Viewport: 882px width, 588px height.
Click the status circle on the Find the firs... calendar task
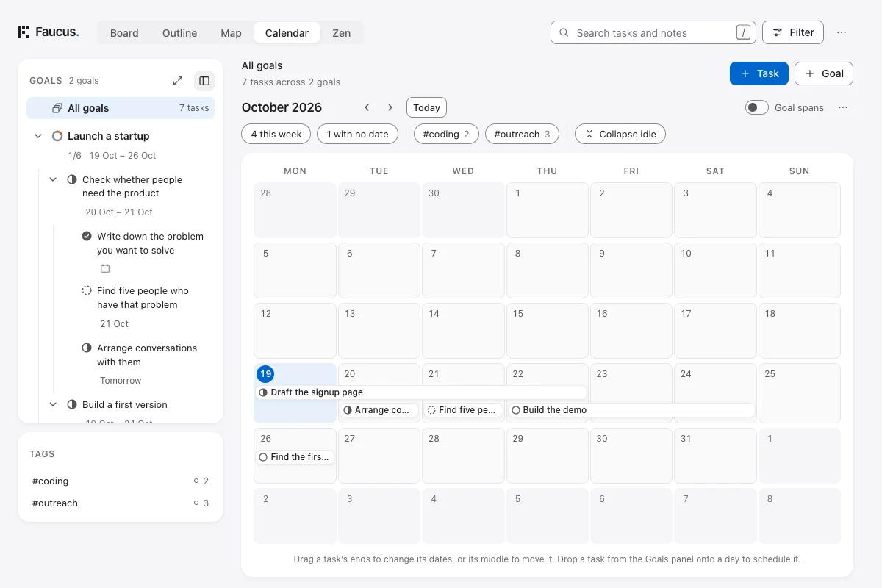[x=263, y=457]
